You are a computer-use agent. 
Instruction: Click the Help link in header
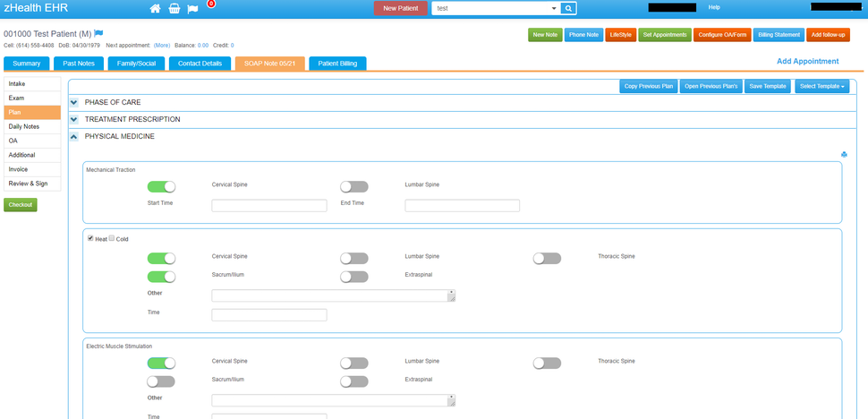click(x=714, y=8)
